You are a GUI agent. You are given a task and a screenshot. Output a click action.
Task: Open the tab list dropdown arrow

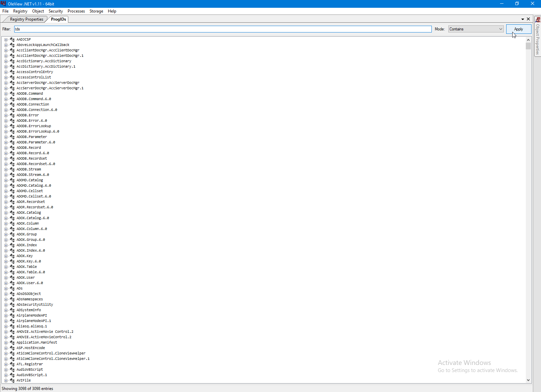(523, 19)
